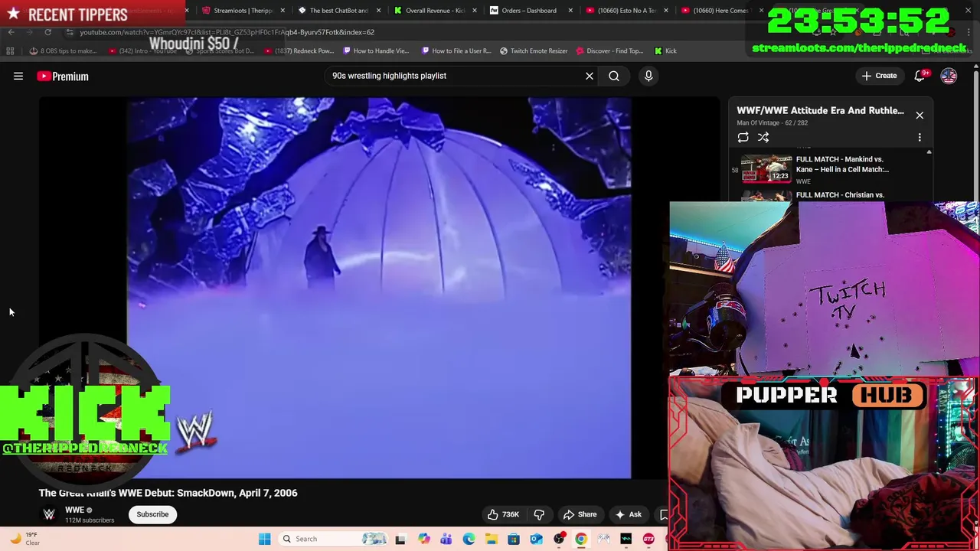The width and height of the screenshot is (980, 551).
Task: Open the Ask AI button
Action: coord(629,514)
